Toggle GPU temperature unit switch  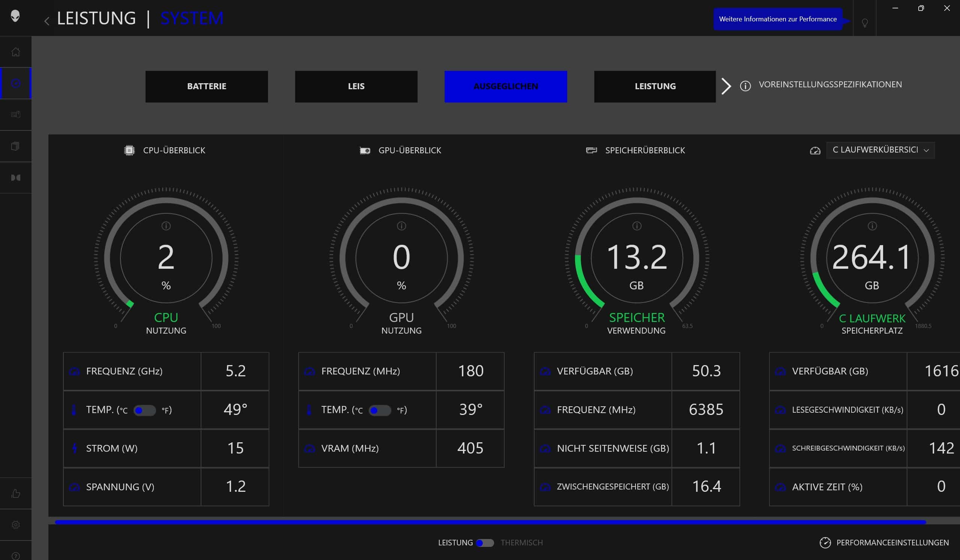coord(380,410)
